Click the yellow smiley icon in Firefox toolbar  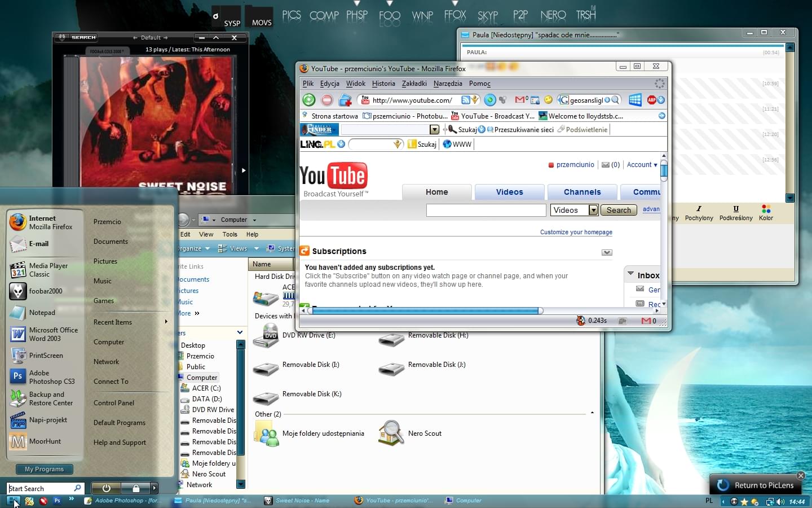[x=548, y=100]
